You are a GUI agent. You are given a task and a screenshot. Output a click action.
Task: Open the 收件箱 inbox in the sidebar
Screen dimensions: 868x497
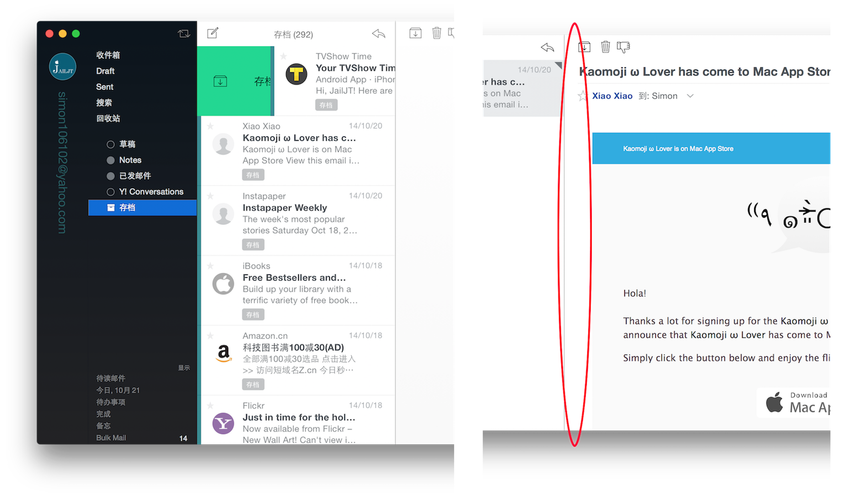(x=108, y=55)
